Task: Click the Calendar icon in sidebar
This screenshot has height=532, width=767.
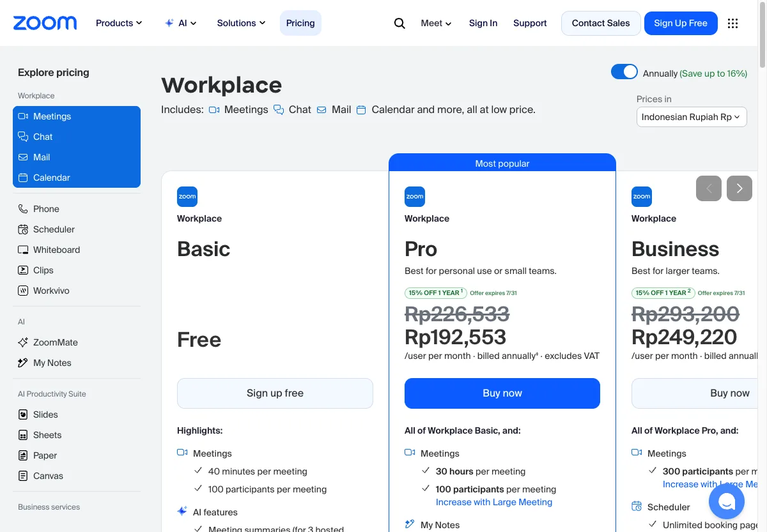Action: click(x=23, y=178)
